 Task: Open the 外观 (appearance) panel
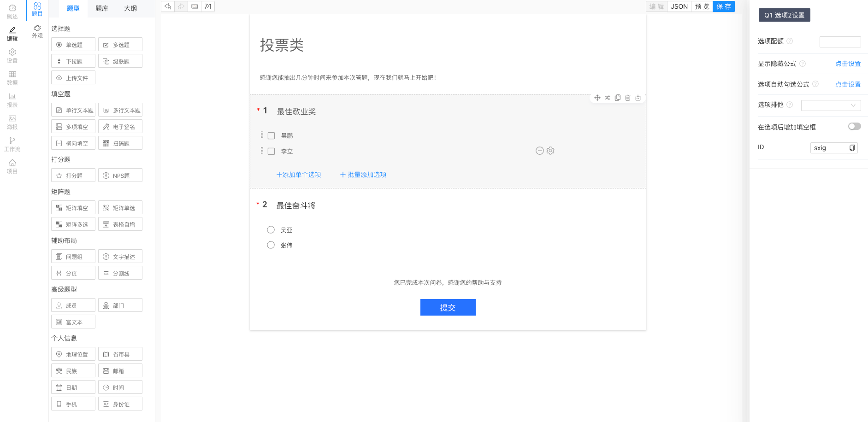point(37,31)
